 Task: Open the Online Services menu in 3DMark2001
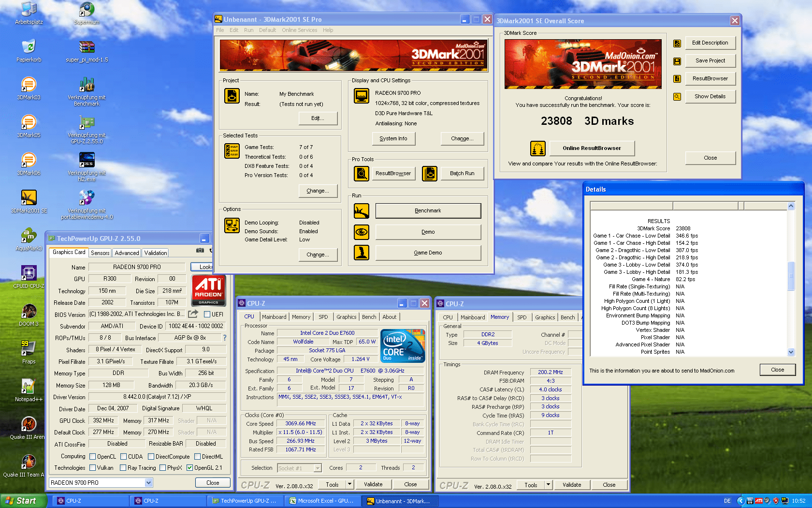[x=300, y=30]
